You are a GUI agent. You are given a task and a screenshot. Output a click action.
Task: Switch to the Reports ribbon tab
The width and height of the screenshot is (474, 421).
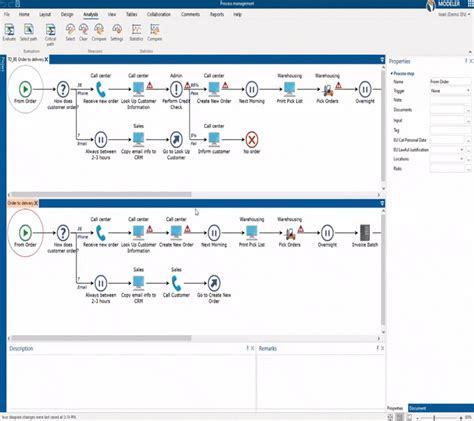pos(217,14)
